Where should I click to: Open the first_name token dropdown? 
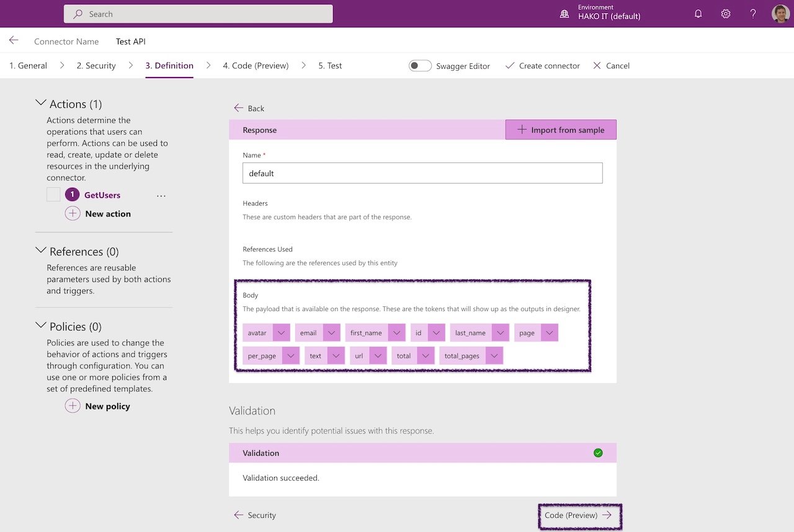[x=396, y=333]
